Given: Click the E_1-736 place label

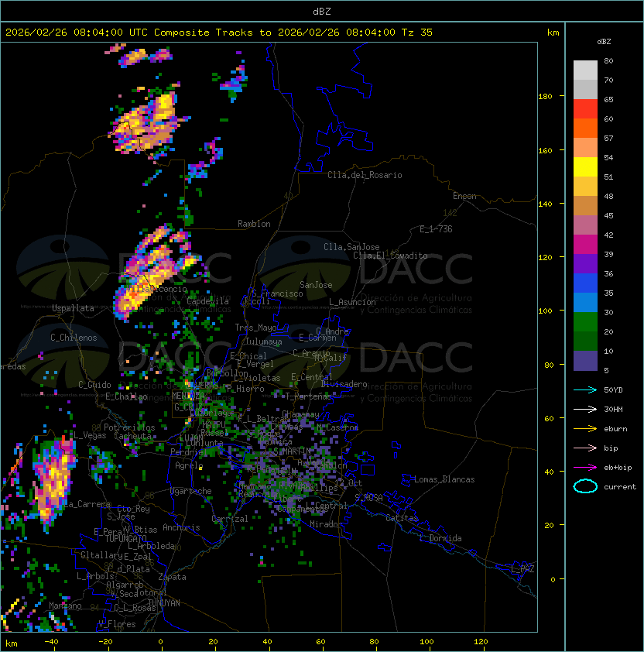Looking at the screenshot, I should click(436, 229).
